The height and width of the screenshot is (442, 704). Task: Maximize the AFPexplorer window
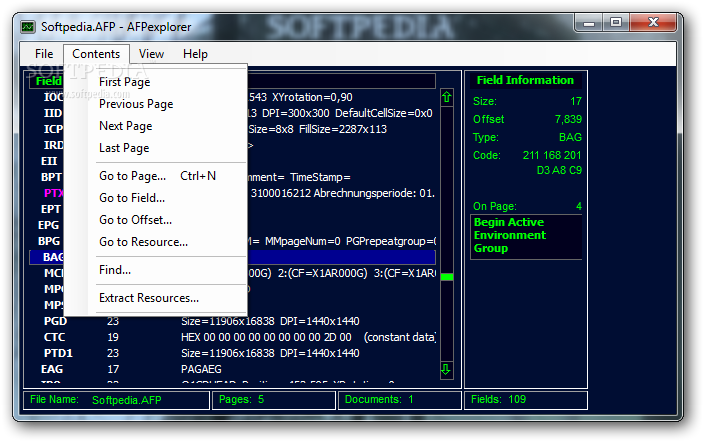coord(616,22)
